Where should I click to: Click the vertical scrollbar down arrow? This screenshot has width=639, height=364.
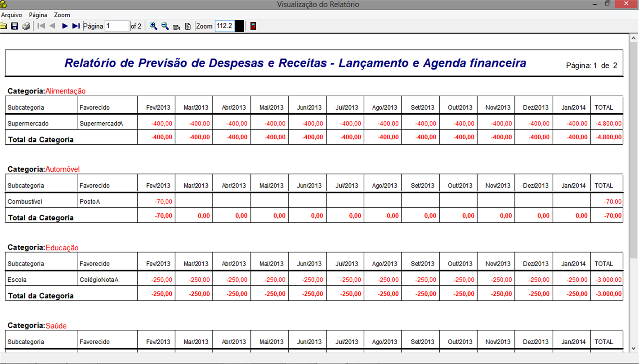[634, 348]
